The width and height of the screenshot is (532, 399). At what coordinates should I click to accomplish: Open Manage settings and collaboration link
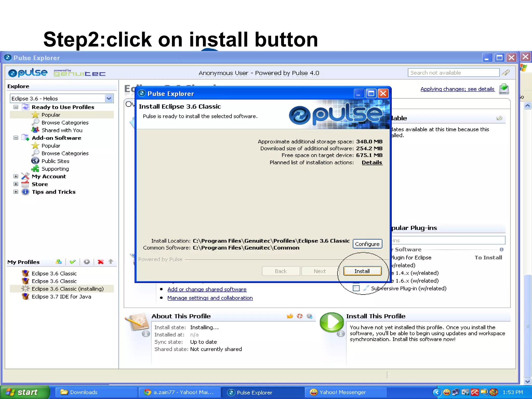210,298
